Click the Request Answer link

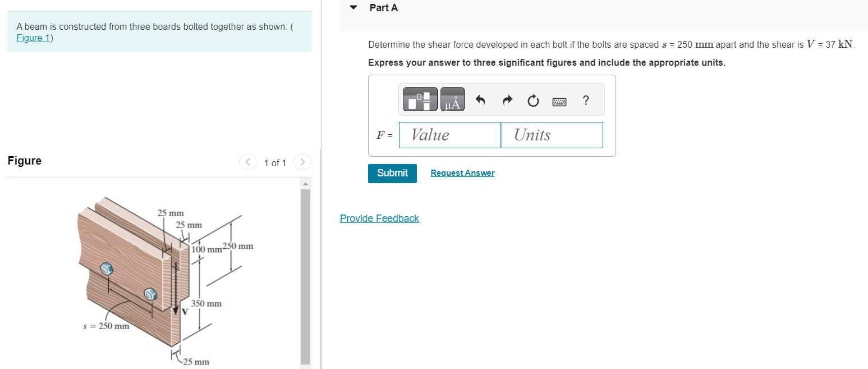[462, 173]
